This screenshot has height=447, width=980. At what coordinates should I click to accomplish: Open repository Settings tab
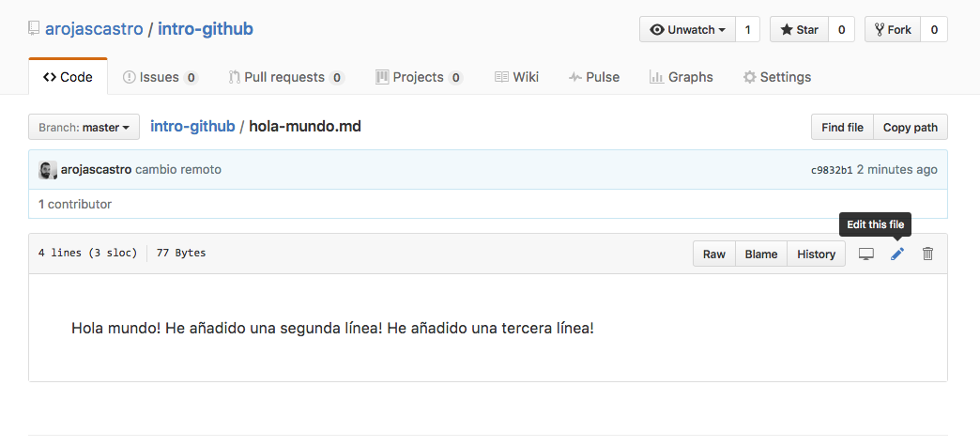(x=776, y=77)
